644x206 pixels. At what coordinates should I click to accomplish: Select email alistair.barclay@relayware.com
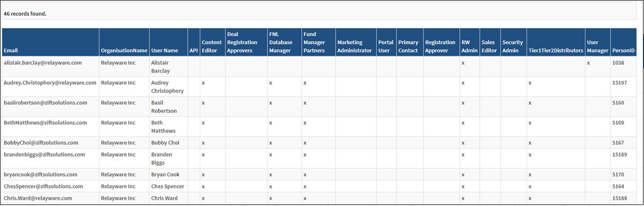coord(43,63)
